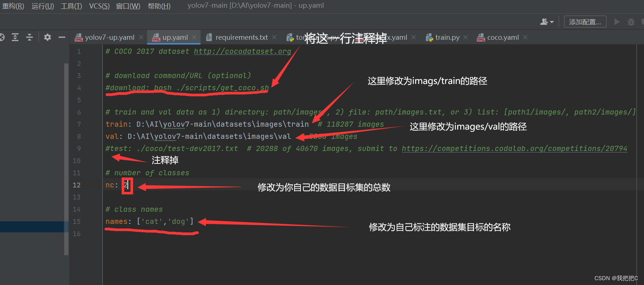Hide the project panel with minus icon

62,37
